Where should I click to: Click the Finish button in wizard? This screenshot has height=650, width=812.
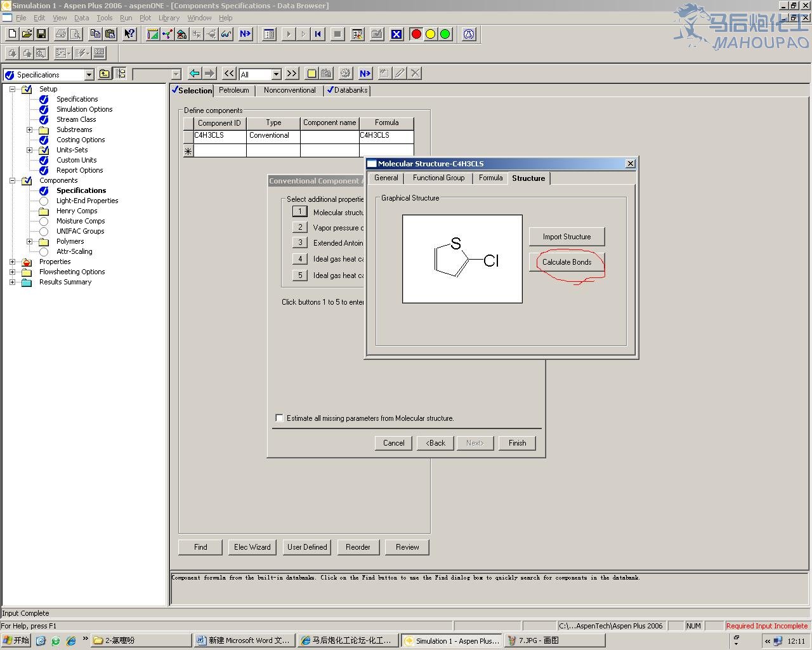pos(517,443)
